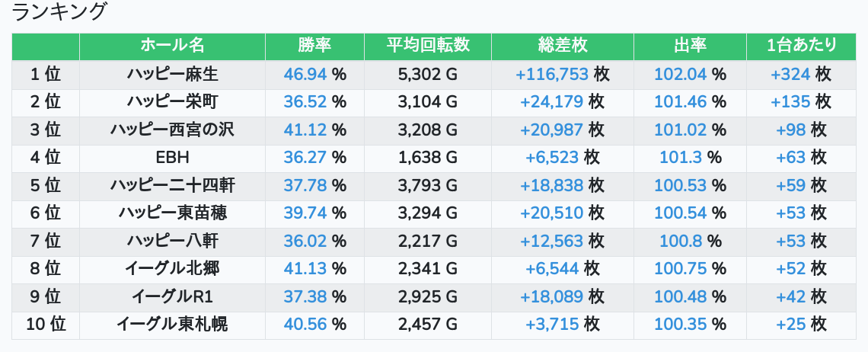Screen dimensions: 868x352
Task: Click the 1台あたり column header
Action: (x=801, y=46)
